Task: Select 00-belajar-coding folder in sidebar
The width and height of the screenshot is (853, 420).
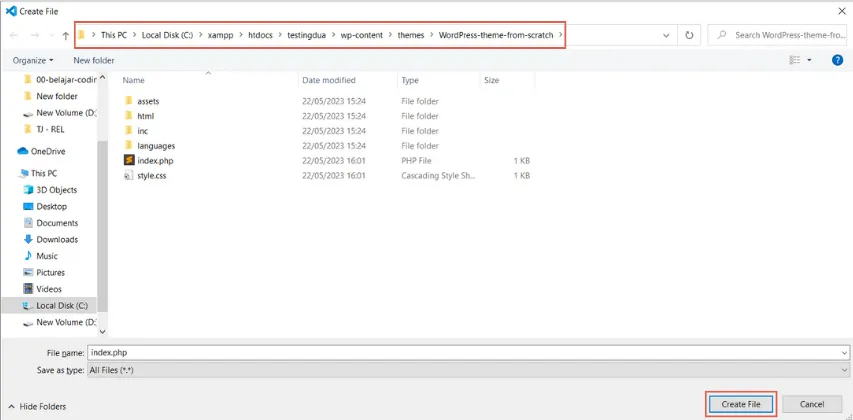Action: pos(59,79)
